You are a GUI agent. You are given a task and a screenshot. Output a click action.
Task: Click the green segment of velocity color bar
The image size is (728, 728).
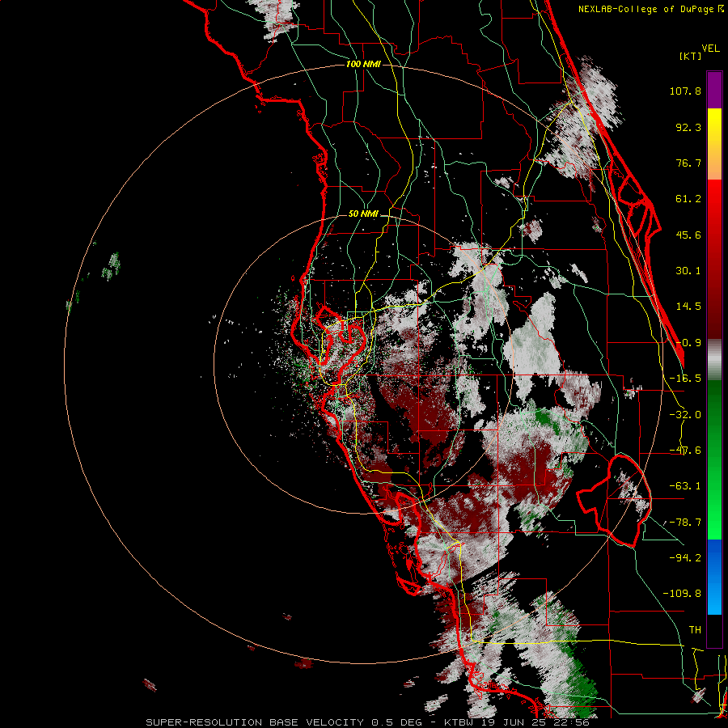[x=714, y=459]
